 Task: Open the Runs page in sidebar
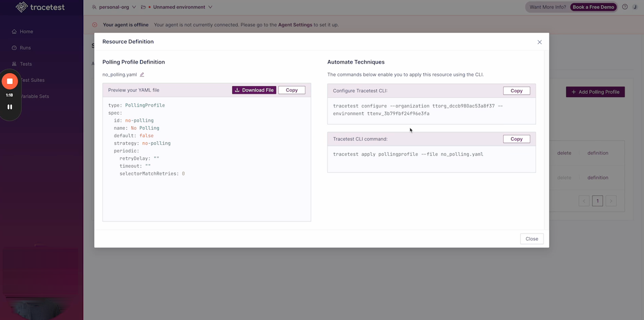click(x=22, y=48)
